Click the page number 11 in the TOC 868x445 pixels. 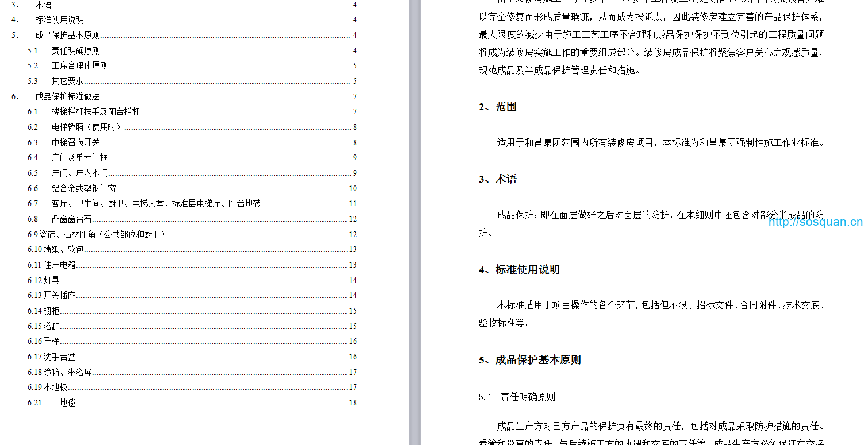tap(352, 203)
